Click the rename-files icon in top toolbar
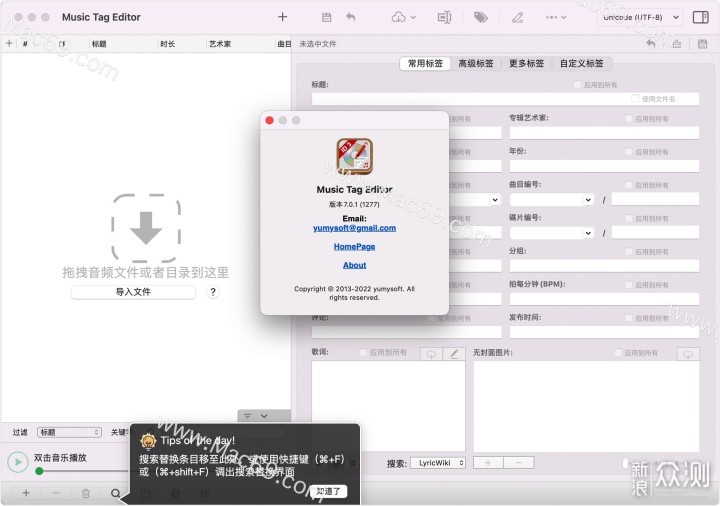720x506 pixels. coord(444,17)
